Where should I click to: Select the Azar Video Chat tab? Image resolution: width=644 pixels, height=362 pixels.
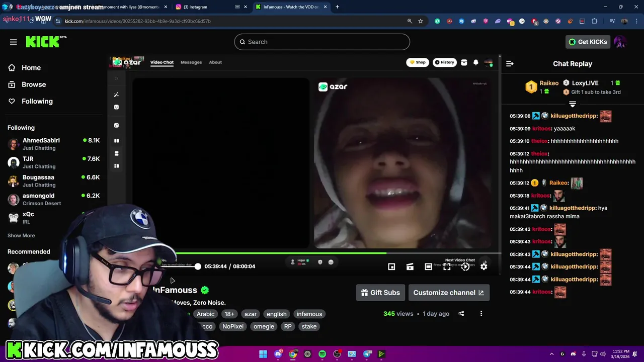(x=162, y=62)
